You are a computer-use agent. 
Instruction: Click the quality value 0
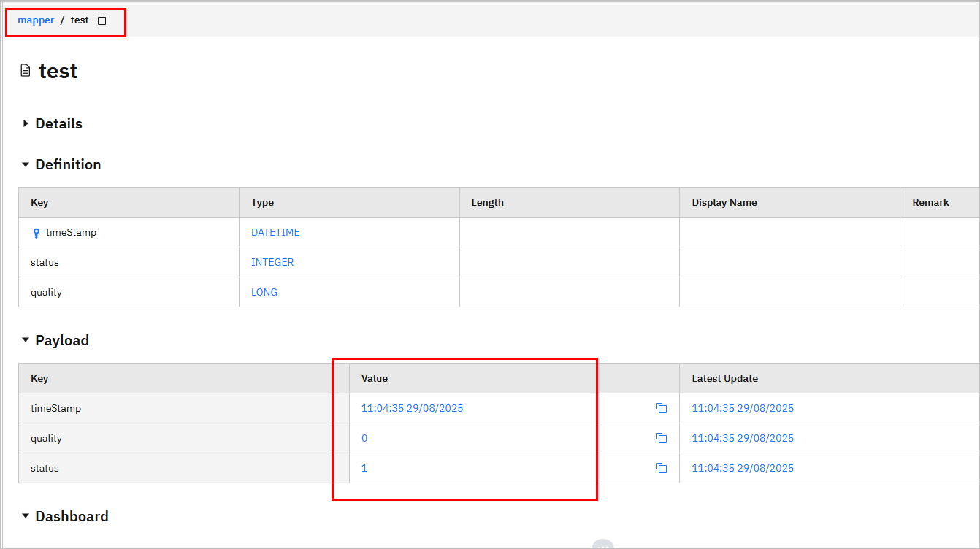[x=364, y=439]
